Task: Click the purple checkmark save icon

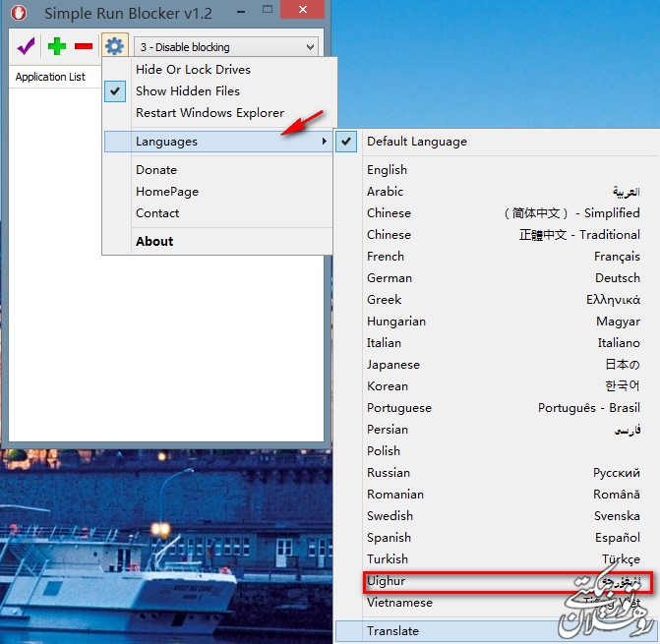Action: [x=27, y=46]
